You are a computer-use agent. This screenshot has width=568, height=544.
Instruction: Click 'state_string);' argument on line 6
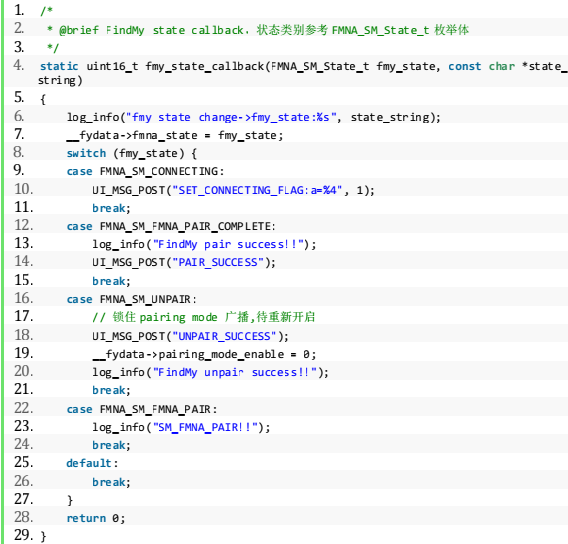[x=396, y=117]
